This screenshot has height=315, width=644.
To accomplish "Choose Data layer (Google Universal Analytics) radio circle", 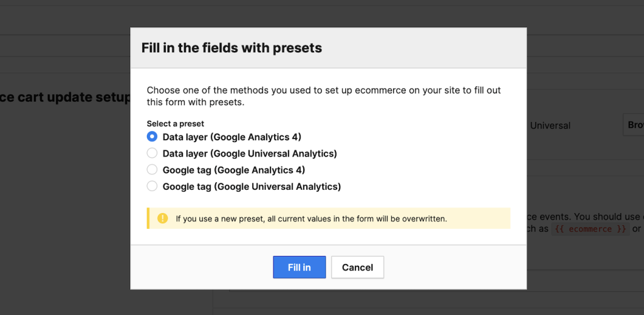I will pyautogui.click(x=152, y=153).
